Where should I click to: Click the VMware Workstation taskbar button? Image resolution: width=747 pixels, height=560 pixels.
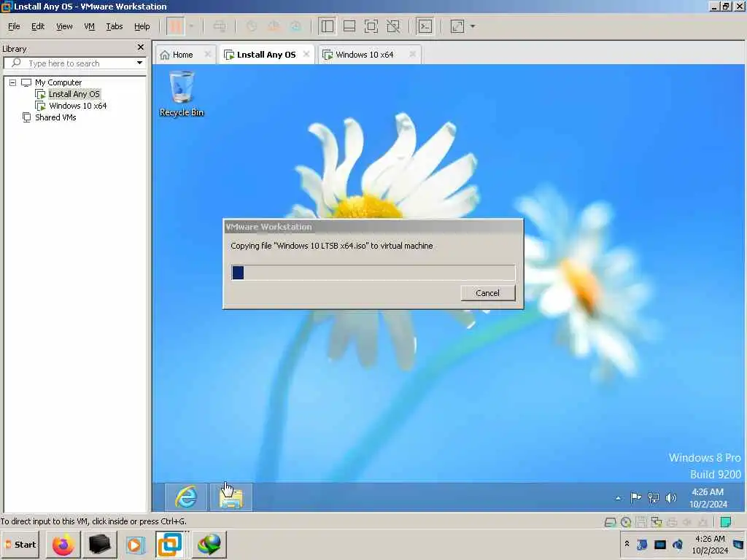[170, 544]
